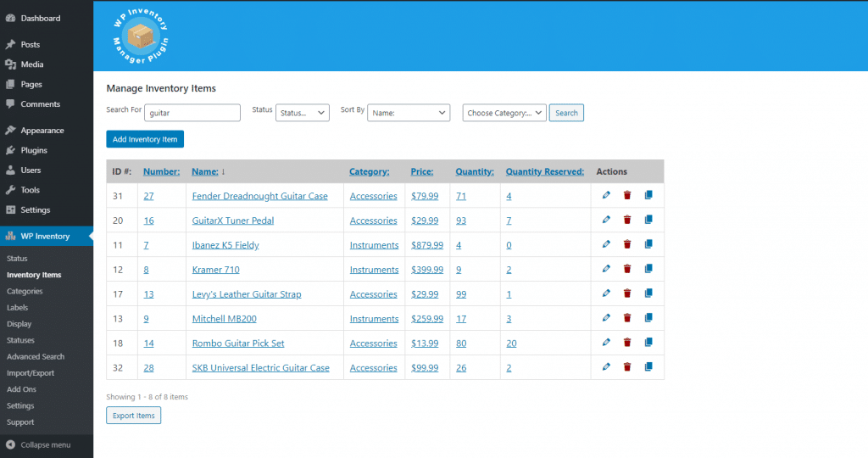Open Labels submenu item
Image resolution: width=868 pixels, height=458 pixels.
17,307
